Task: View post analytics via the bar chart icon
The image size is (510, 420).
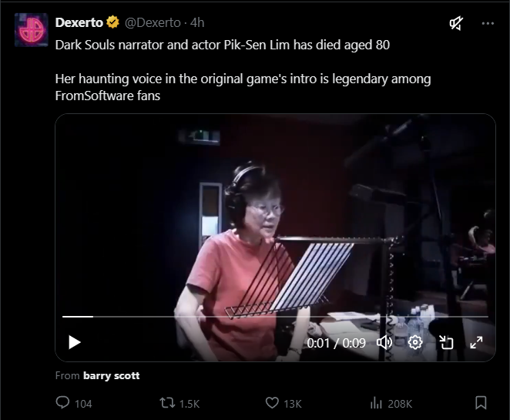Action: coord(376,403)
